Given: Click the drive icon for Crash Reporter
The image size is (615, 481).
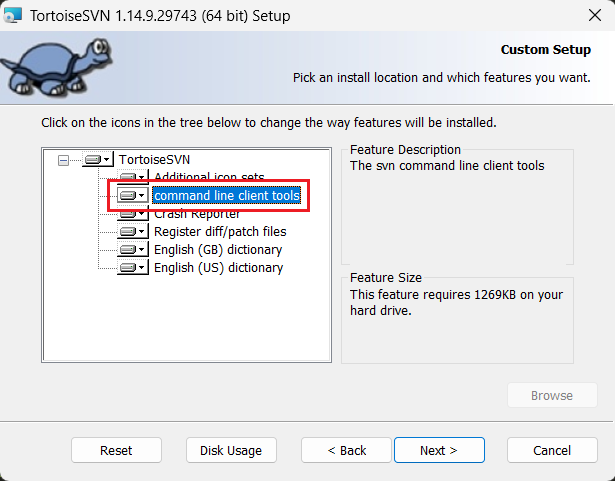Looking at the screenshot, I should coord(132,214).
